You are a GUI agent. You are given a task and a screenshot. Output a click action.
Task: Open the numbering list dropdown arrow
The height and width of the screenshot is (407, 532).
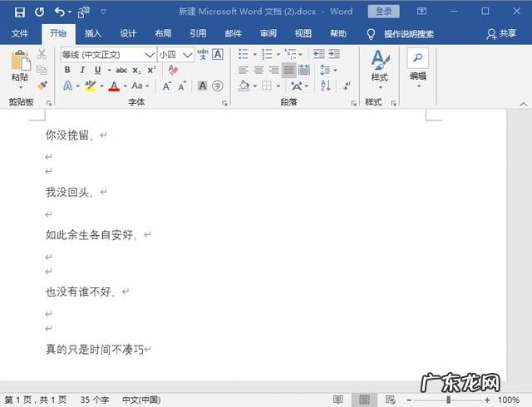coord(278,54)
